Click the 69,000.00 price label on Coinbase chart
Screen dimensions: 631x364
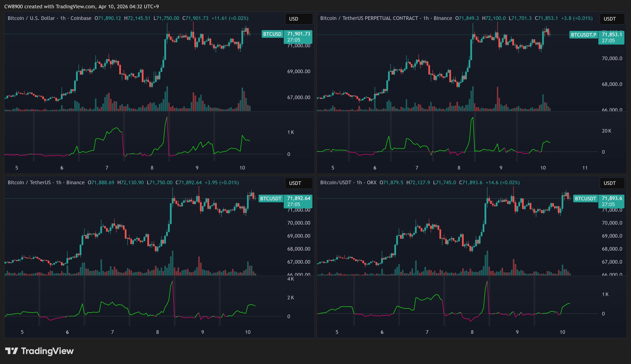click(299, 71)
